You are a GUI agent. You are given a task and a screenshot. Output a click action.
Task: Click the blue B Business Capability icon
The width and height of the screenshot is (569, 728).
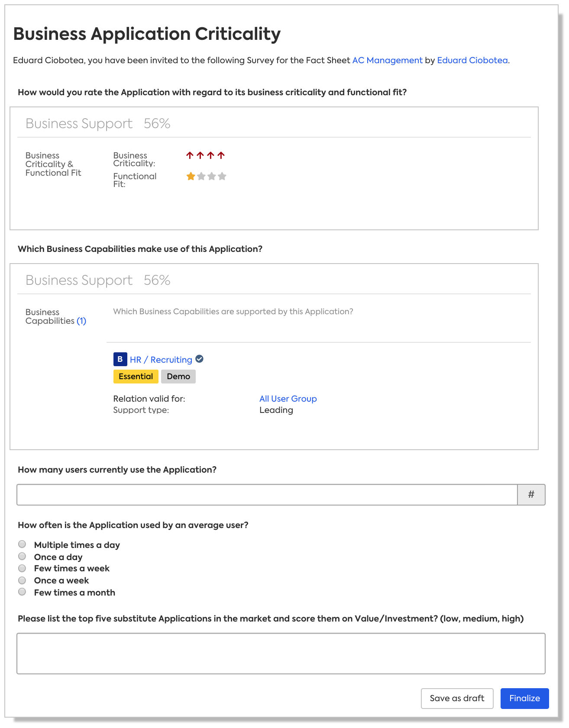[x=120, y=359]
